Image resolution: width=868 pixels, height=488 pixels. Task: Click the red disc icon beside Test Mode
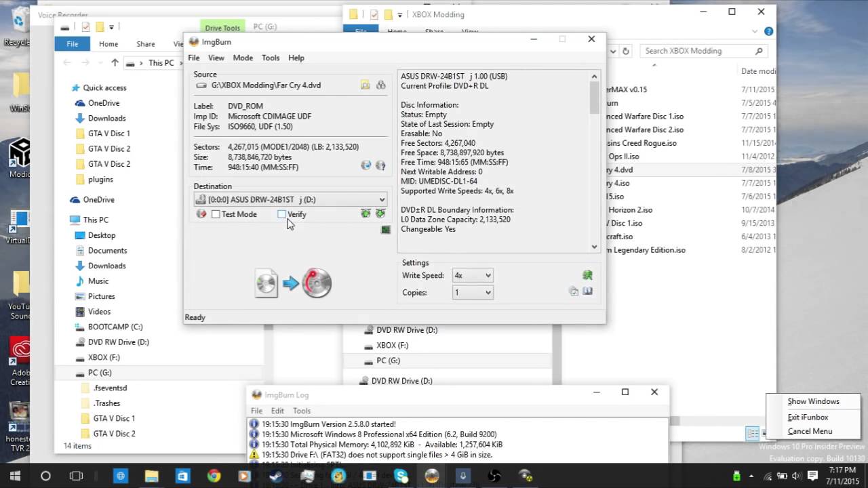click(x=201, y=214)
